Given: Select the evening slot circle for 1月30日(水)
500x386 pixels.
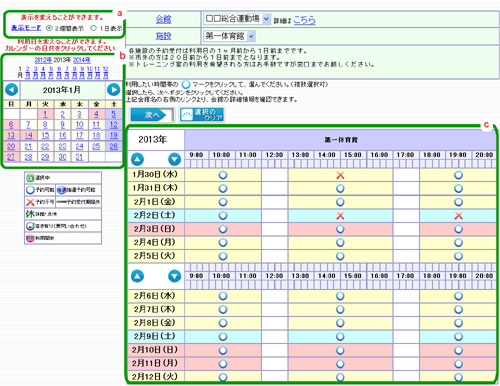Looking at the screenshot, I should coord(459,175).
